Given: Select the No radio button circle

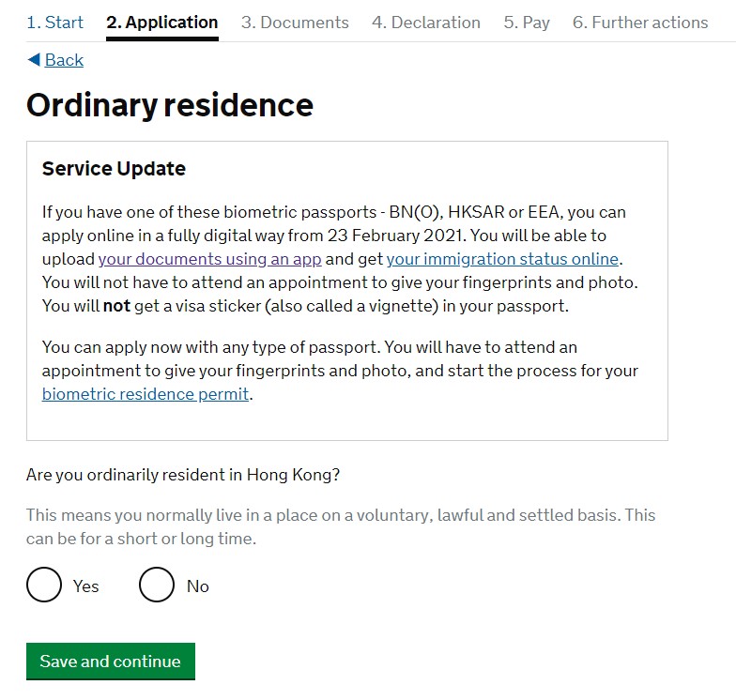Looking at the screenshot, I should click(157, 586).
